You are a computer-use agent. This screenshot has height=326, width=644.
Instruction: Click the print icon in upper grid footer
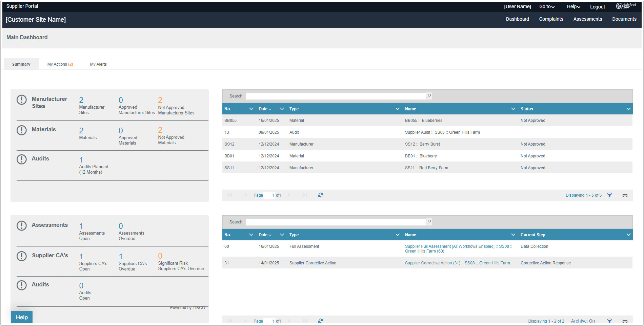click(625, 195)
